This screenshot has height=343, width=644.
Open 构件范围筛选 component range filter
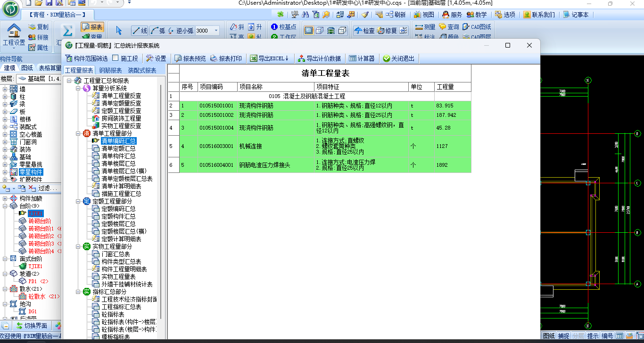click(69, 58)
